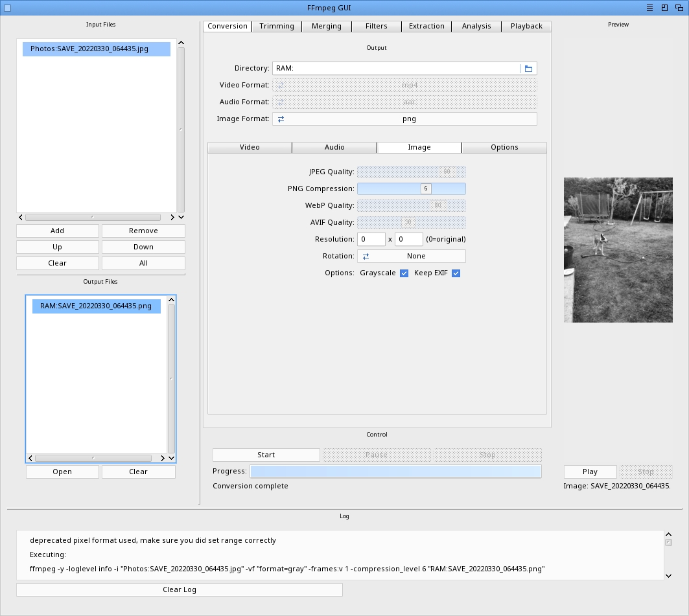Click the cycle arrows icon on Rotation

(x=366, y=257)
